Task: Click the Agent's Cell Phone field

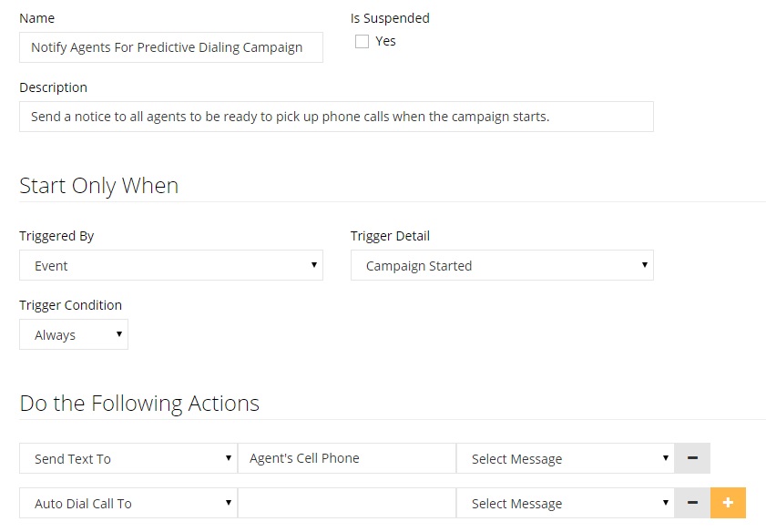Action: pos(346,458)
